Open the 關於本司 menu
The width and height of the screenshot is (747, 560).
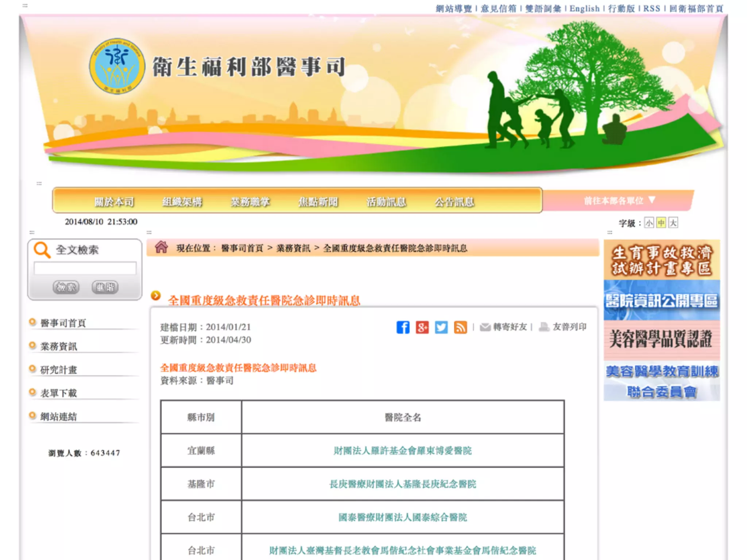[x=114, y=202]
